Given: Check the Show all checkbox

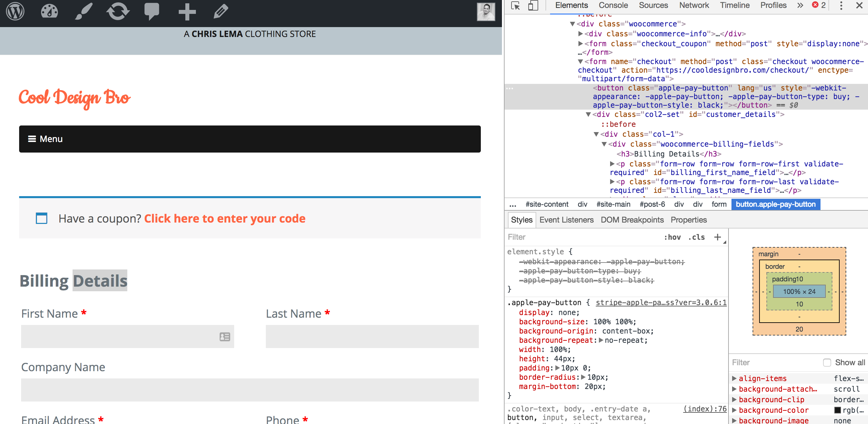Looking at the screenshot, I should tap(827, 363).
